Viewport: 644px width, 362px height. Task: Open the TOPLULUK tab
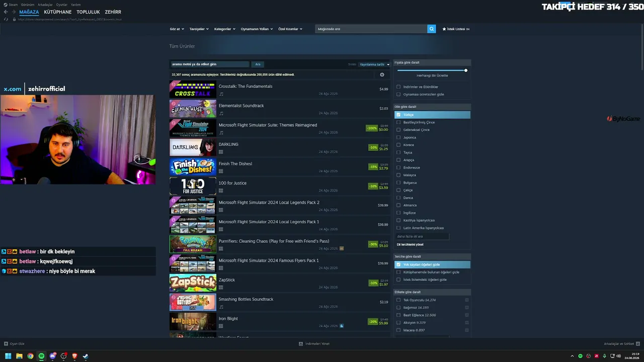(88, 12)
